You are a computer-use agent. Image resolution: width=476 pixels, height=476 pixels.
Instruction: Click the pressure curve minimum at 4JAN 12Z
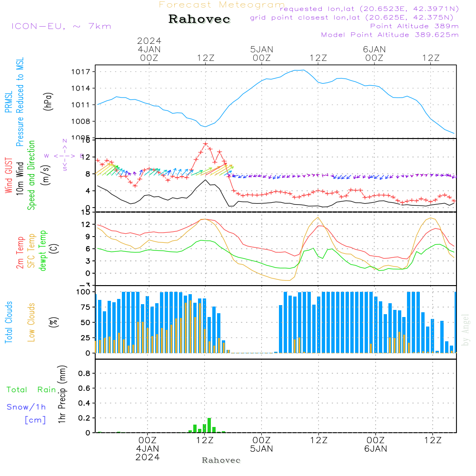(x=206, y=127)
